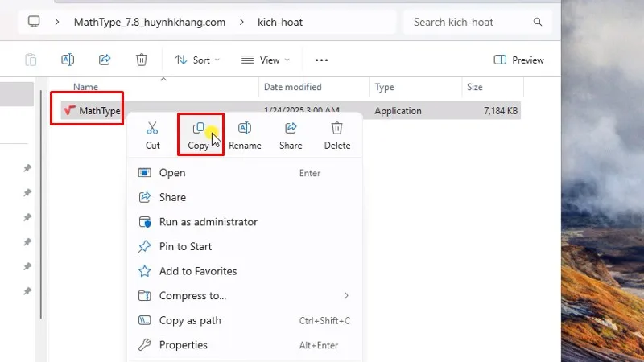Choose Open from the context menu
The width and height of the screenshot is (644, 362).
tap(245, 173)
